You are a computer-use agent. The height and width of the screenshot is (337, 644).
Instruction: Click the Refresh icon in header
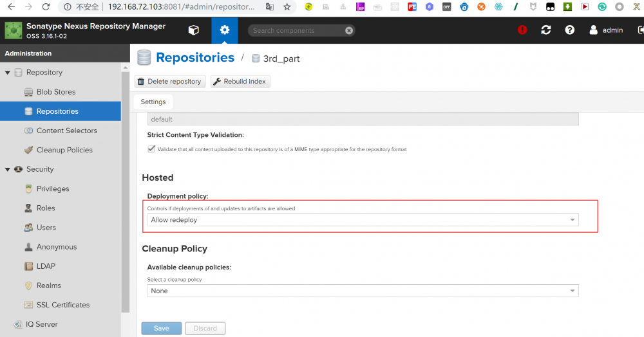tap(546, 30)
